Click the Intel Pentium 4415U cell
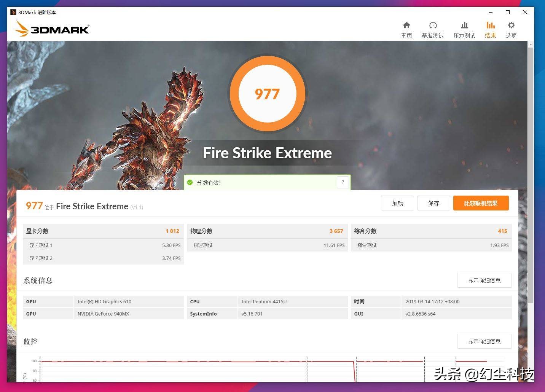Image resolution: width=545 pixels, height=392 pixels. pyautogui.click(x=293, y=301)
